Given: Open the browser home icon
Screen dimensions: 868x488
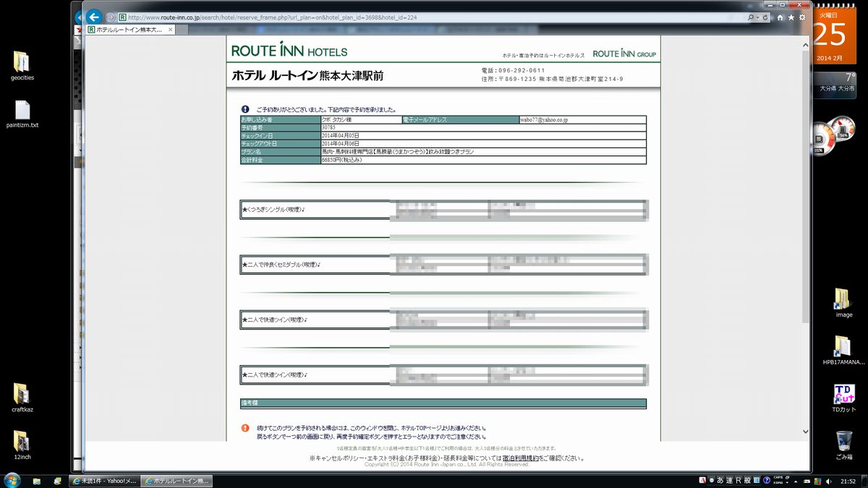Looking at the screenshot, I should tap(780, 17).
